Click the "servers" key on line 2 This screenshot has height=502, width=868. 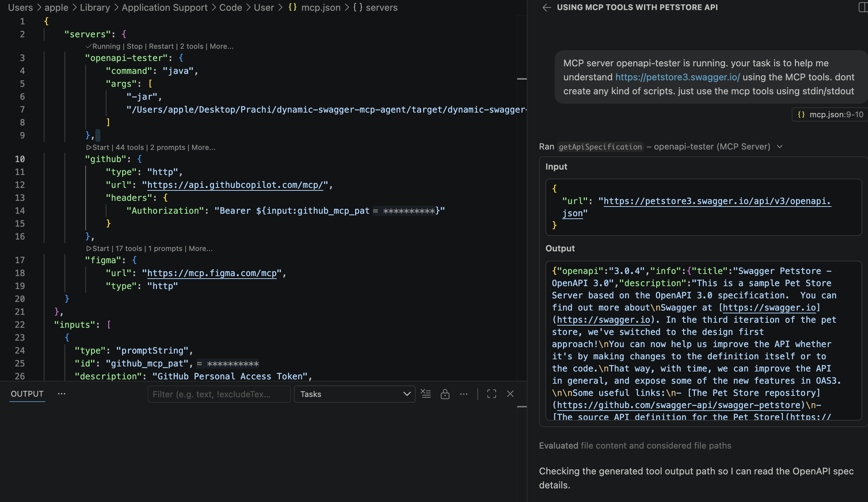pyautogui.click(x=87, y=34)
